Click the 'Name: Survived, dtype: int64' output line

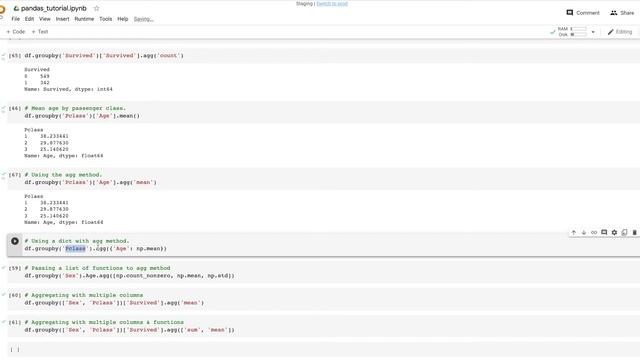tap(68, 89)
